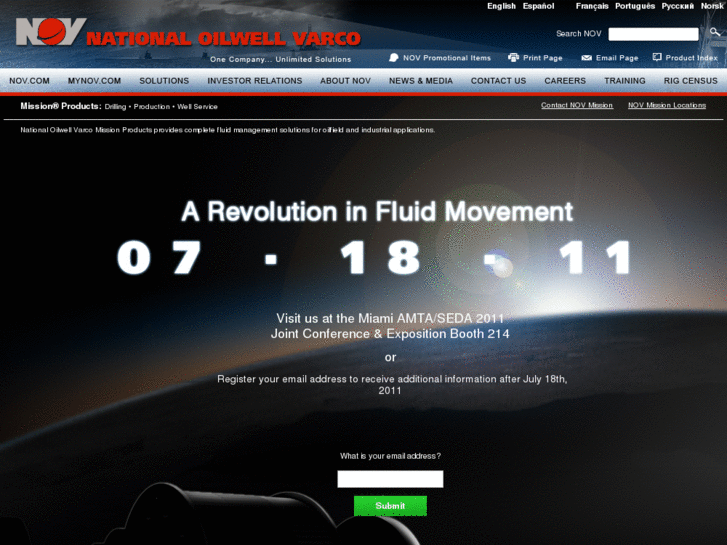Image resolution: width=727 pixels, height=545 pixels.
Task: Click the NOV Mission Locations link
Action: pyautogui.click(x=667, y=105)
